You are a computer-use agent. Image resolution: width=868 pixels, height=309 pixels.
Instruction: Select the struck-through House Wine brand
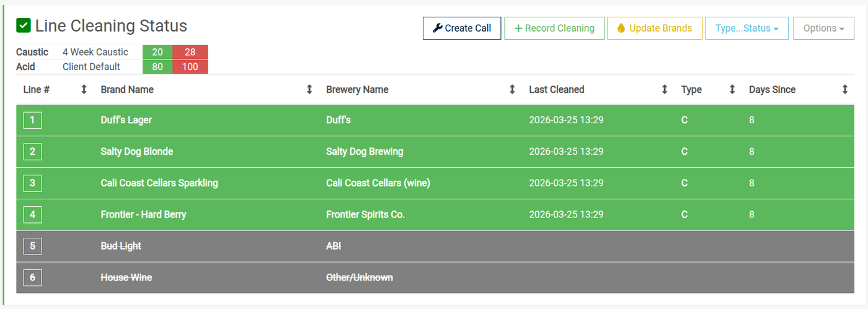point(126,278)
